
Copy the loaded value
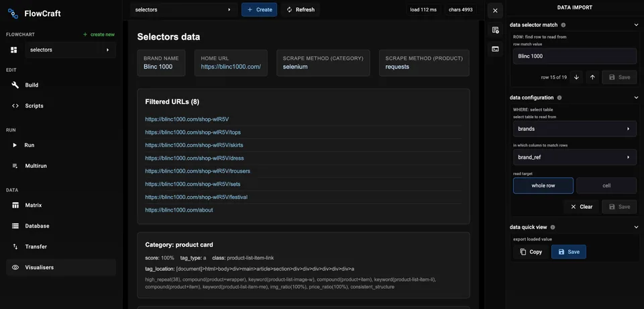531,252
